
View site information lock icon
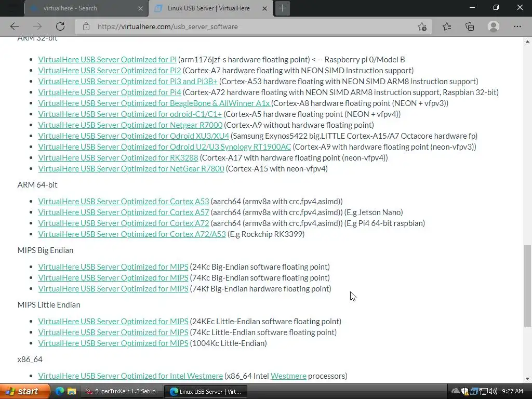(86, 26)
